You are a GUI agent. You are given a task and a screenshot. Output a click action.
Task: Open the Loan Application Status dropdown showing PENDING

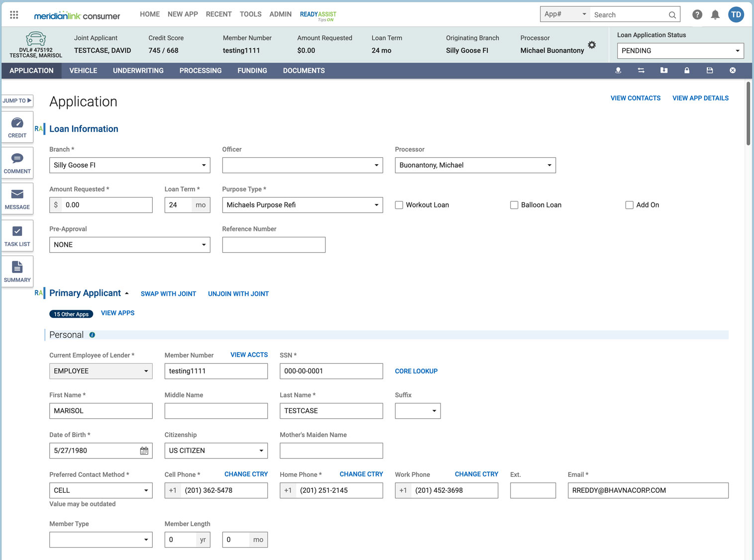[680, 50]
